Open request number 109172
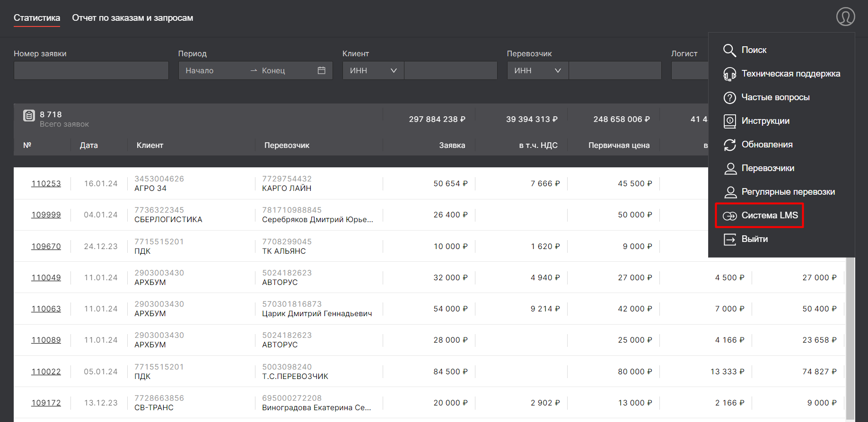Image resolution: width=868 pixels, height=422 pixels. pyautogui.click(x=46, y=403)
